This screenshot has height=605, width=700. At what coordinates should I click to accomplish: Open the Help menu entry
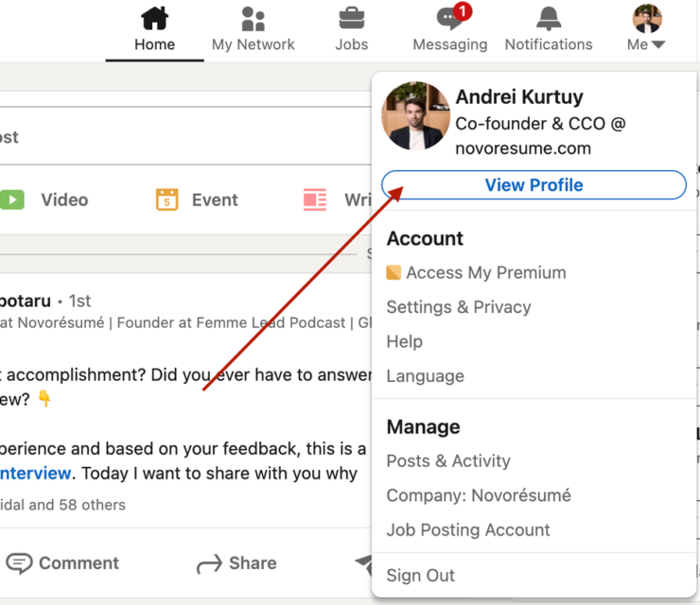tap(405, 341)
